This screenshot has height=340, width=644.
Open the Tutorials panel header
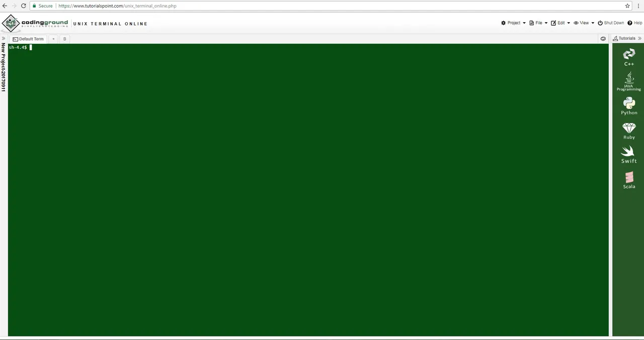click(624, 38)
